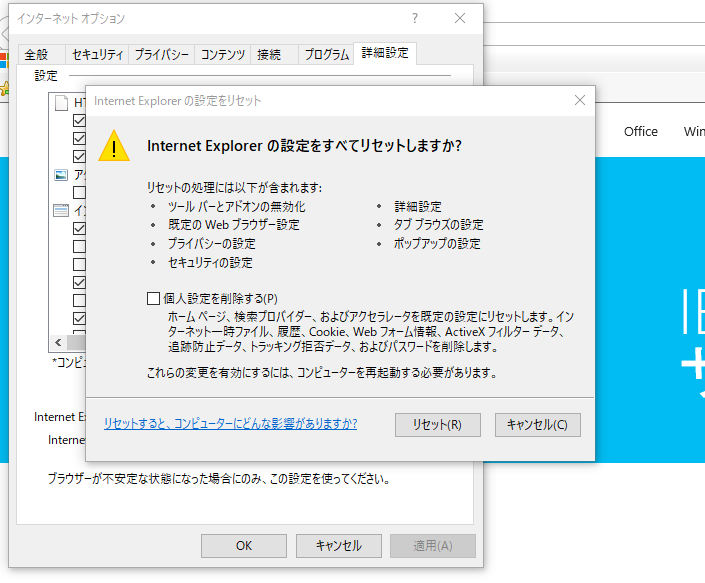Open the link about how resetting affects your computer
Image resolution: width=705 pixels, height=583 pixels.
coord(230,423)
